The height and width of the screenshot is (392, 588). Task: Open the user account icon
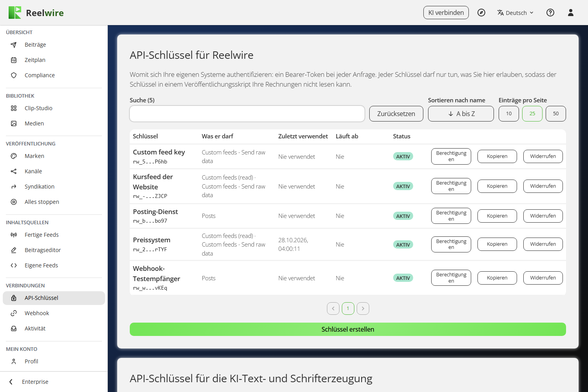[x=571, y=13]
